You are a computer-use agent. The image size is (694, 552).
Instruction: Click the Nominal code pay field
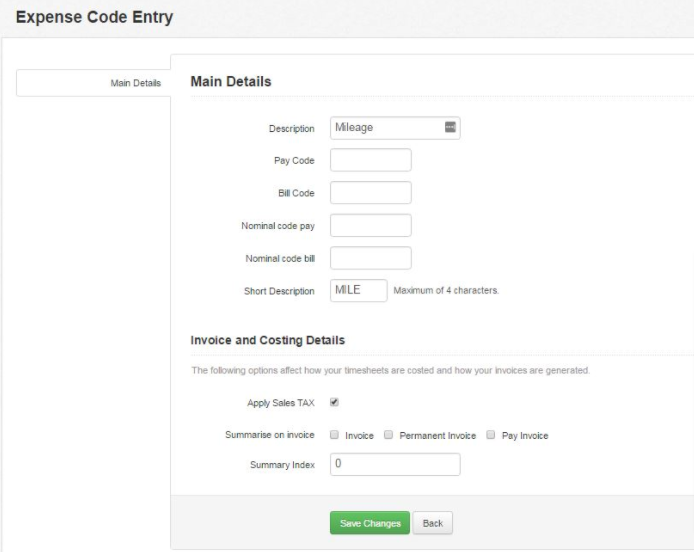370,225
